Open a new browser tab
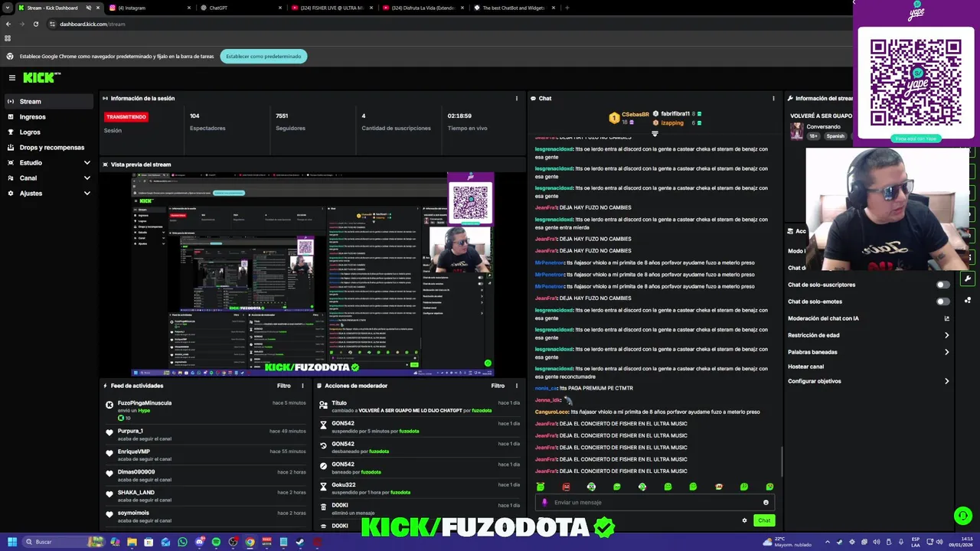This screenshot has height=551, width=980. [x=567, y=8]
